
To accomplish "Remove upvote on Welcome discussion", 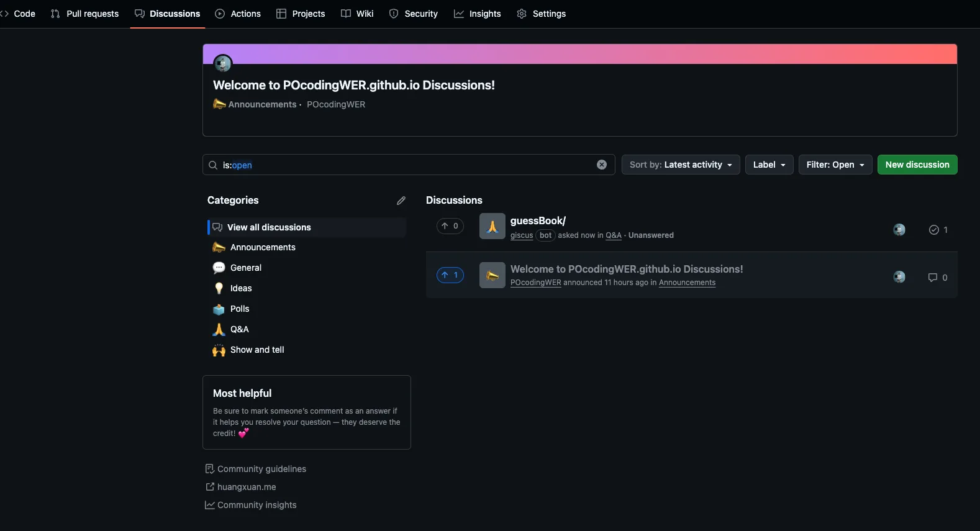I will click(x=450, y=275).
